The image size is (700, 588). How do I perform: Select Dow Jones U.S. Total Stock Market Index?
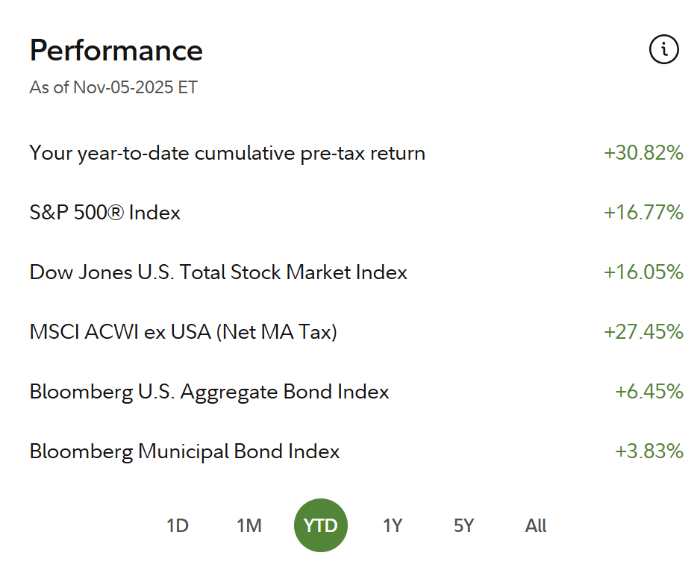click(x=218, y=272)
